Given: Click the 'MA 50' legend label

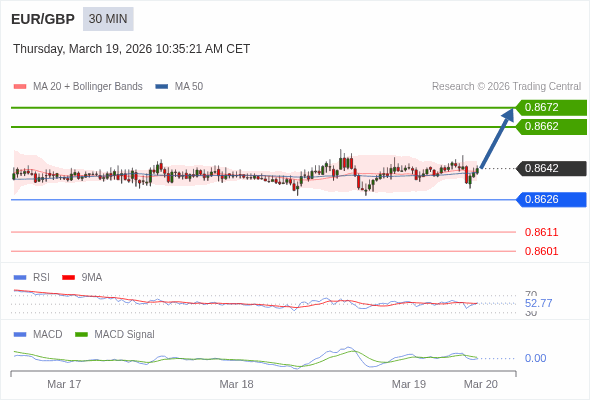Looking at the screenshot, I should coord(189,87).
